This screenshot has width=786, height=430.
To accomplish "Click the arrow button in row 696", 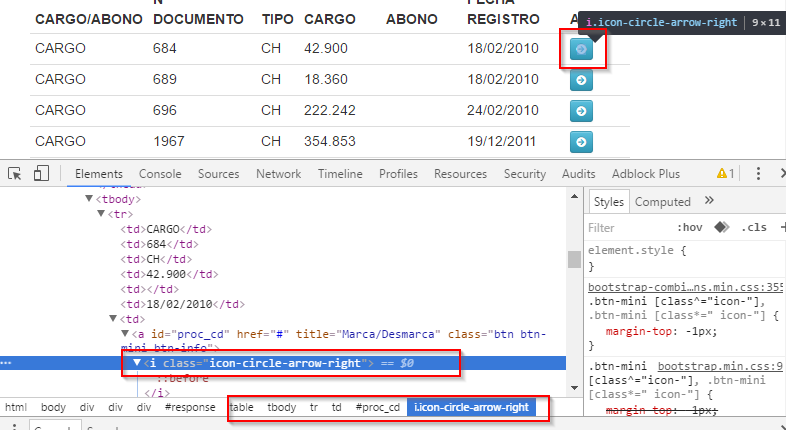I will 581,111.
